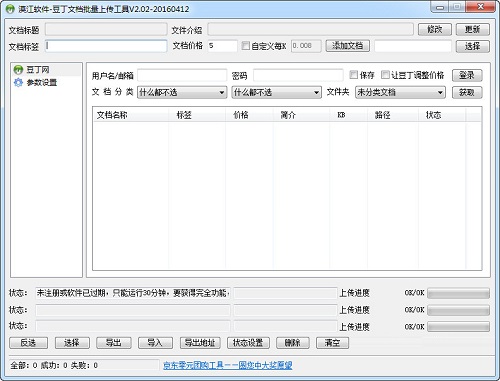Click status text 未注册或软件已过期
Viewport: 500px width, 381px height.
pos(133,293)
